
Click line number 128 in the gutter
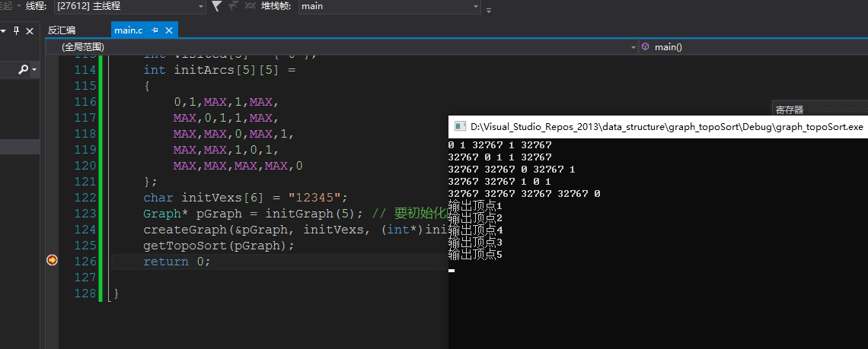pos(85,293)
